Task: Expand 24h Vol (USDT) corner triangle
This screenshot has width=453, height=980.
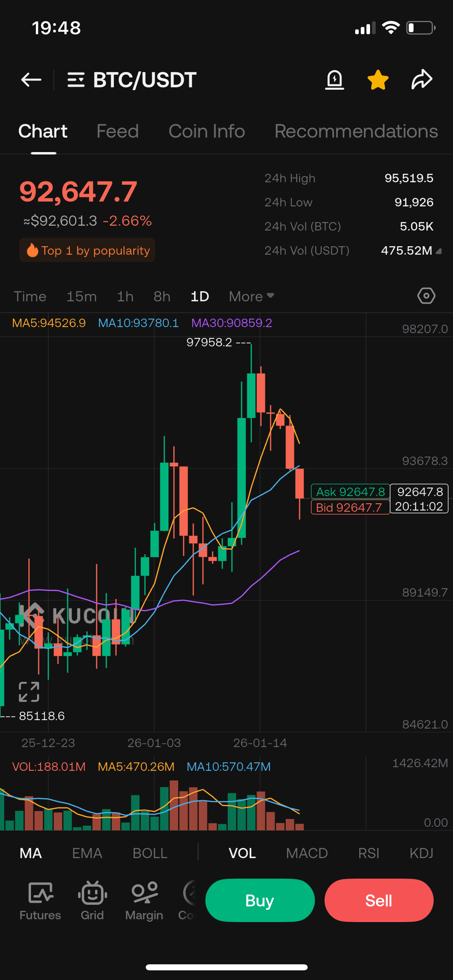Action: click(x=439, y=251)
